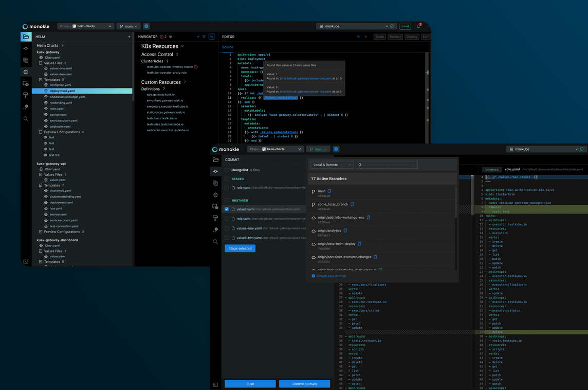Click Diff button in Editor header
Viewport: 588px width, 390px height.
click(x=426, y=37)
